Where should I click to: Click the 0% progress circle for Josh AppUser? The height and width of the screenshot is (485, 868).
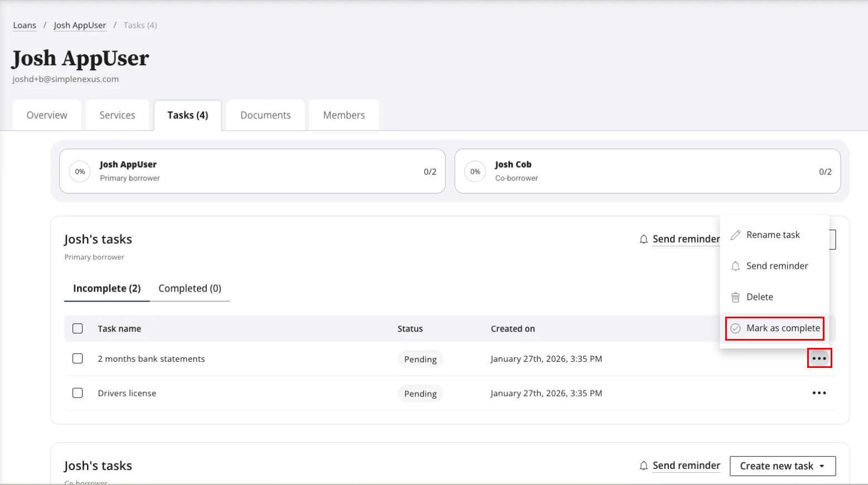click(80, 172)
